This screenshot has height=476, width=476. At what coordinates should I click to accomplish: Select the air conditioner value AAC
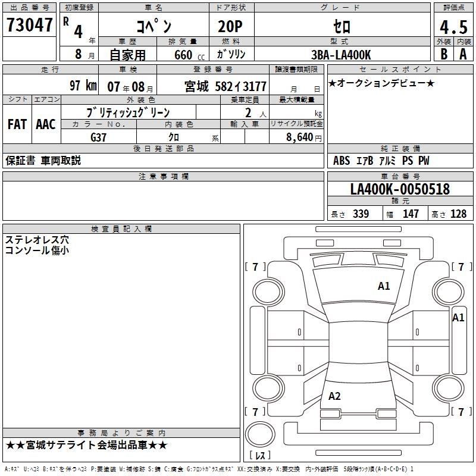[46, 124]
